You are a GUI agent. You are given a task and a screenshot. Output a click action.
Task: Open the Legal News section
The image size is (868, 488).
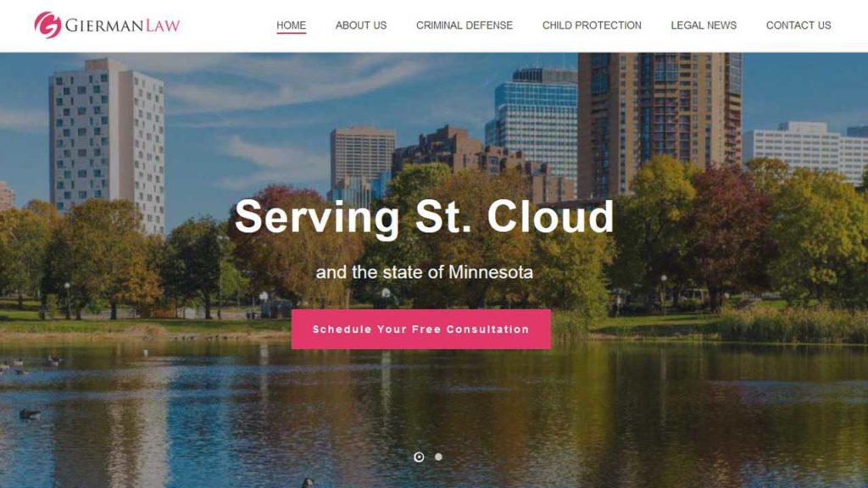point(704,25)
